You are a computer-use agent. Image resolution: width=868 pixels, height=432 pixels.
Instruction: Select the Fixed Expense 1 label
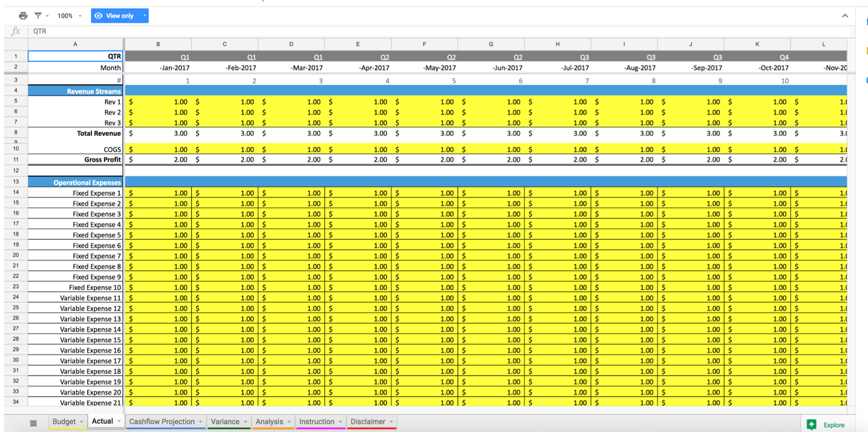(x=75, y=193)
